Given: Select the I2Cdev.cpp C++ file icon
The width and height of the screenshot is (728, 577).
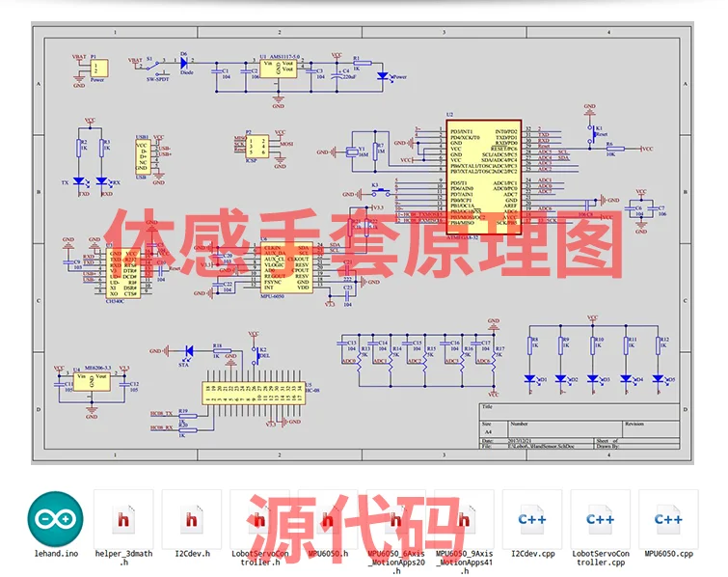Looking at the screenshot, I should pos(532,519).
